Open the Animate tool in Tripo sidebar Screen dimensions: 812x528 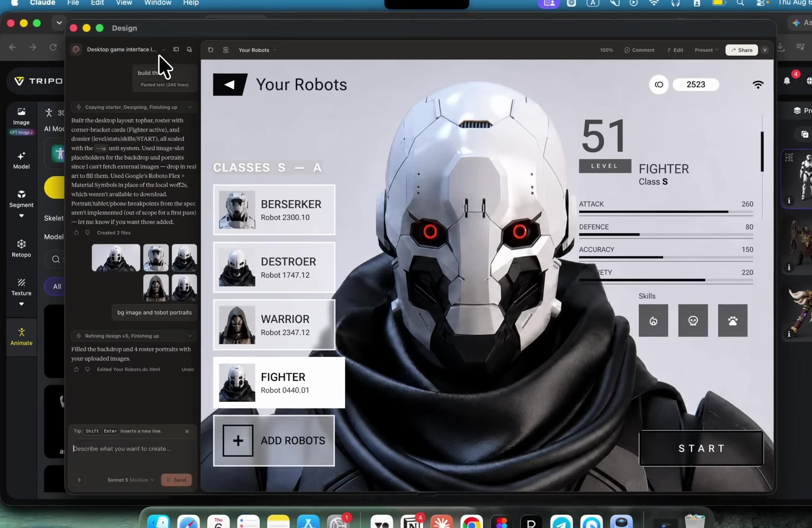[x=21, y=336]
